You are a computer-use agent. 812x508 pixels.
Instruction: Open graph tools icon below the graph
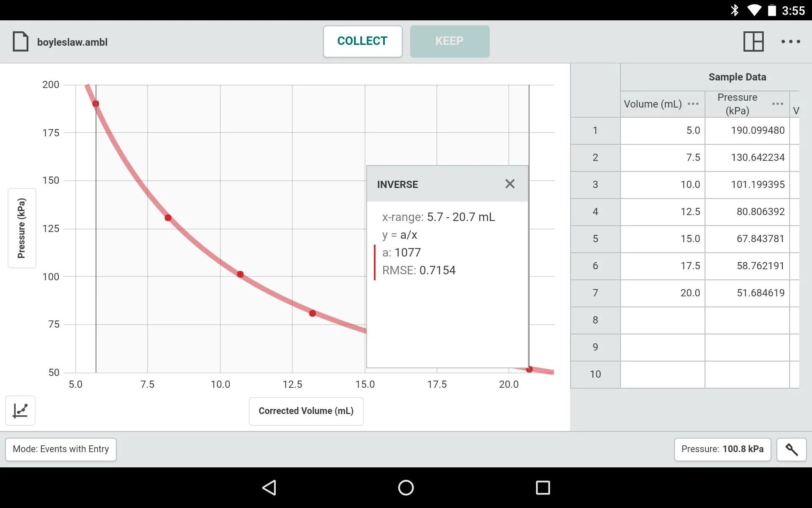(20, 411)
